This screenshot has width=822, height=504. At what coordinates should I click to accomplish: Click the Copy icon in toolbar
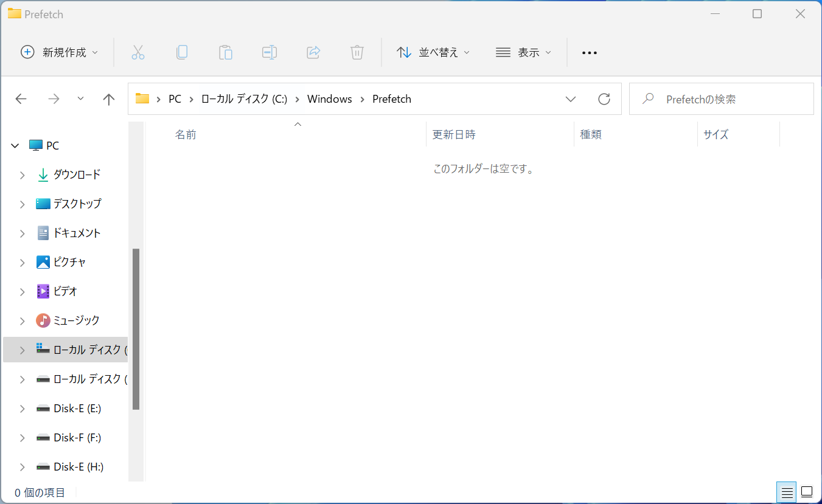coord(182,52)
